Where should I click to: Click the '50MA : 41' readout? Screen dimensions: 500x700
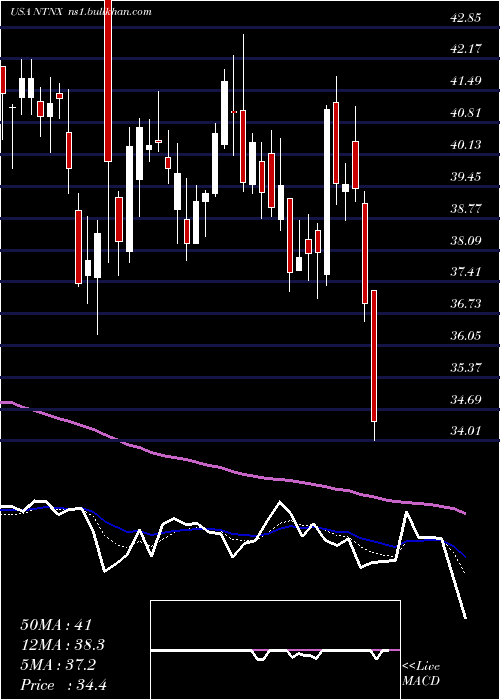[56, 625]
